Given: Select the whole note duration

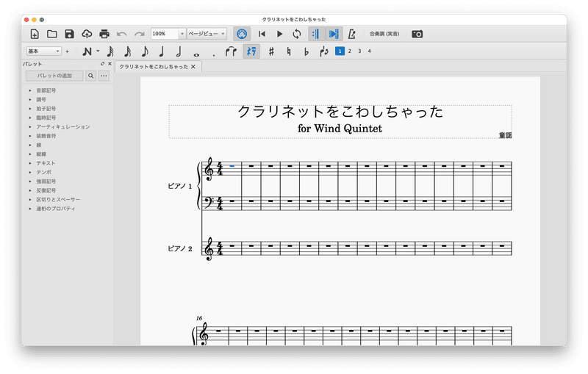Looking at the screenshot, I should coord(196,54).
